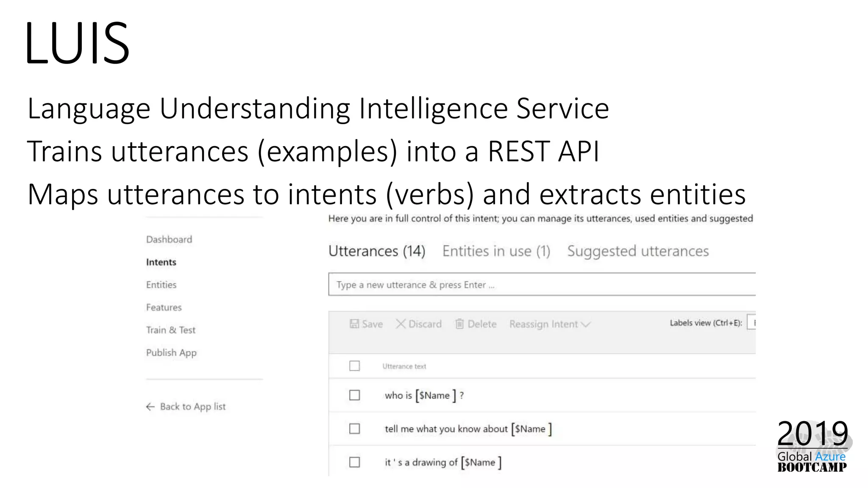868x488 pixels.
Task: Select the Utterances (14) tab
Action: (x=377, y=251)
